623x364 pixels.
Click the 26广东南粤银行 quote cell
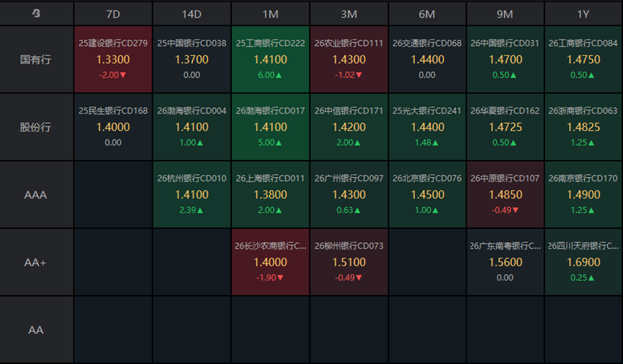tap(505, 262)
